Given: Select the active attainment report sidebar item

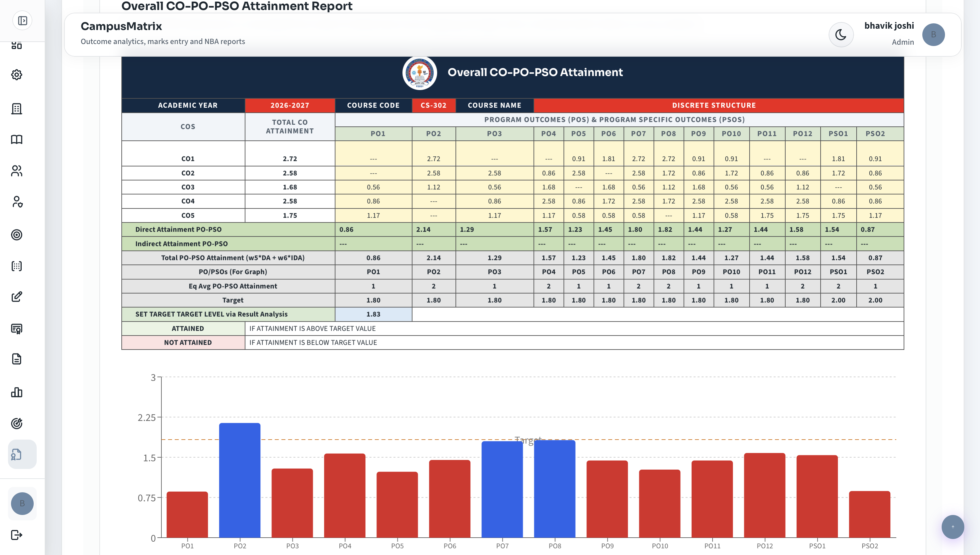Looking at the screenshot, I should pos(22,454).
